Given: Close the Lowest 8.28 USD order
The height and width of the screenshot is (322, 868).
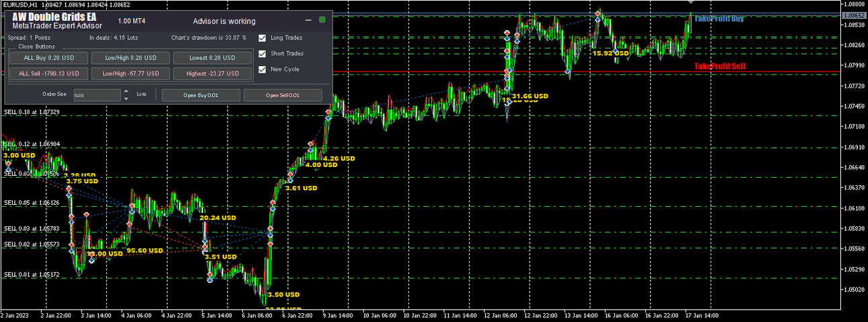Looking at the screenshot, I should [212, 58].
